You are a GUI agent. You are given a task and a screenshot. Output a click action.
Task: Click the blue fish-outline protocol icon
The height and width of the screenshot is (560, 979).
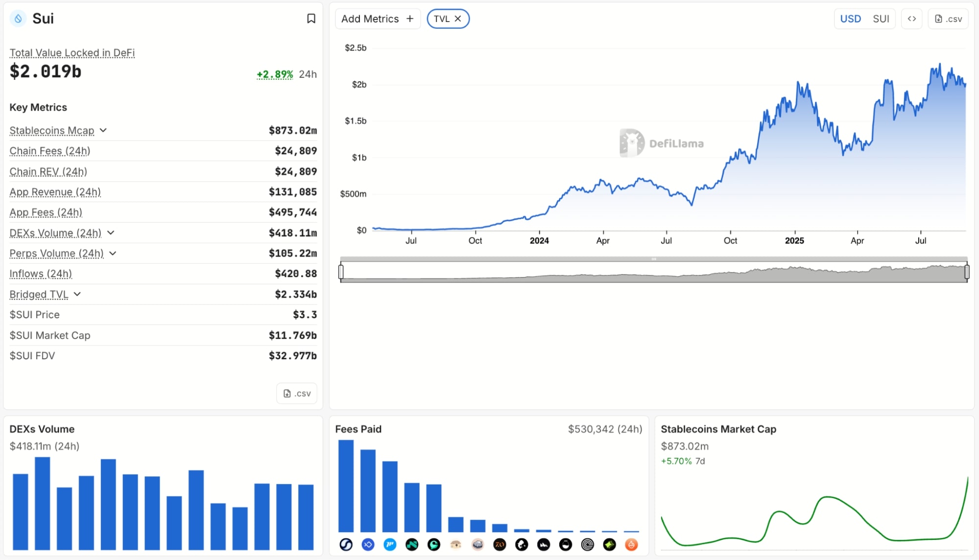(x=368, y=544)
